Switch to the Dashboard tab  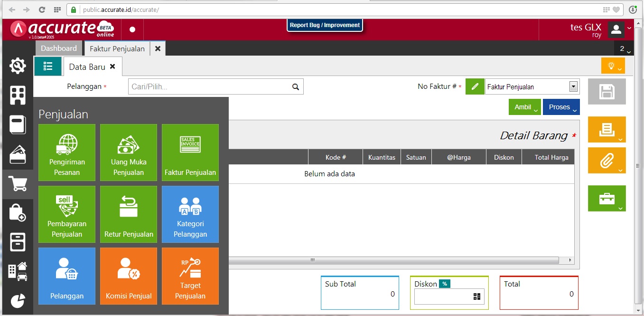point(58,48)
